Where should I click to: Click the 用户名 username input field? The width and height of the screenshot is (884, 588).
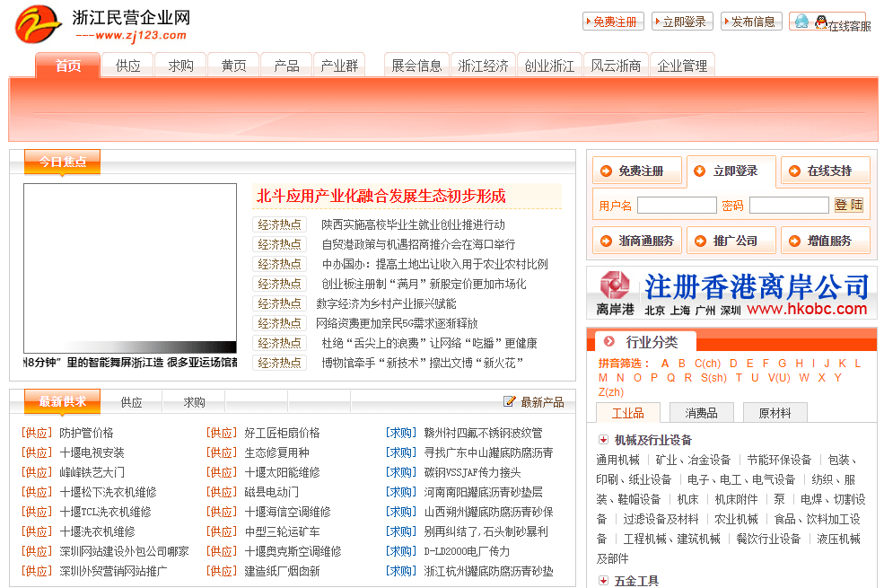coord(676,206)
